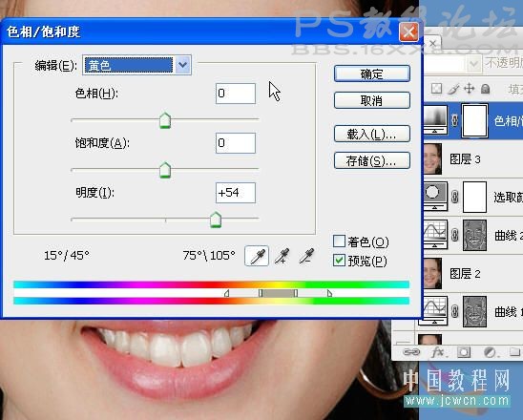Select the 图层 2 layer thumbnail
The height and width of the screenshot is (420, 523).
tap(432, 274)
